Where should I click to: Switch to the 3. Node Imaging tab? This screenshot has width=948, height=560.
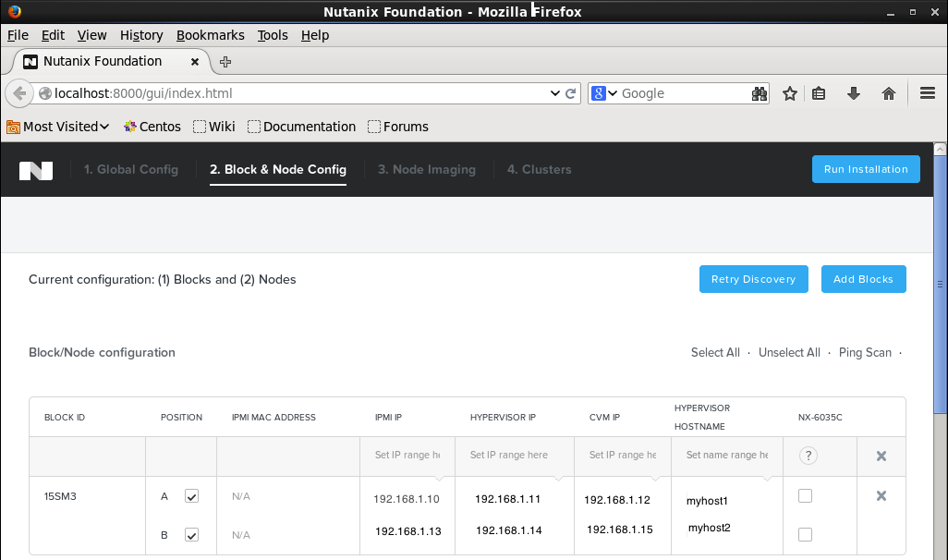[426, 170]
